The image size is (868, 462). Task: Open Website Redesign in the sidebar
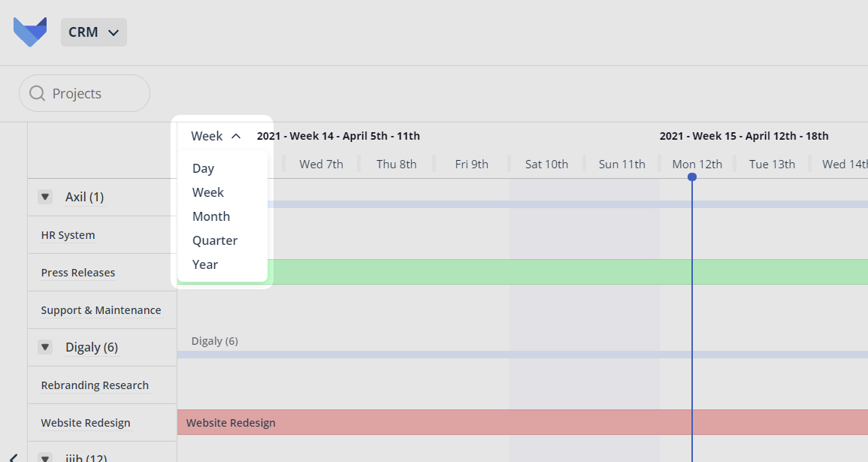(x=86, y=423)
